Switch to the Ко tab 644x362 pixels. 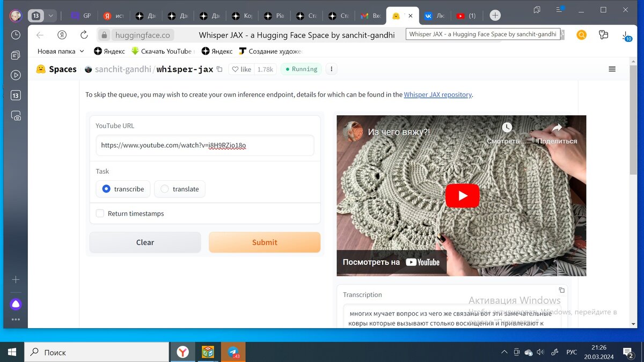point(242,16)
